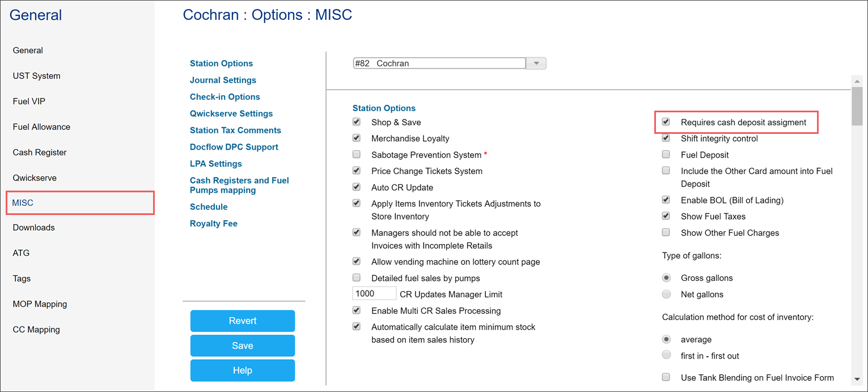Click the vertical scrollbar thumb
Screen dimensions: 868x392
point(857,106)
